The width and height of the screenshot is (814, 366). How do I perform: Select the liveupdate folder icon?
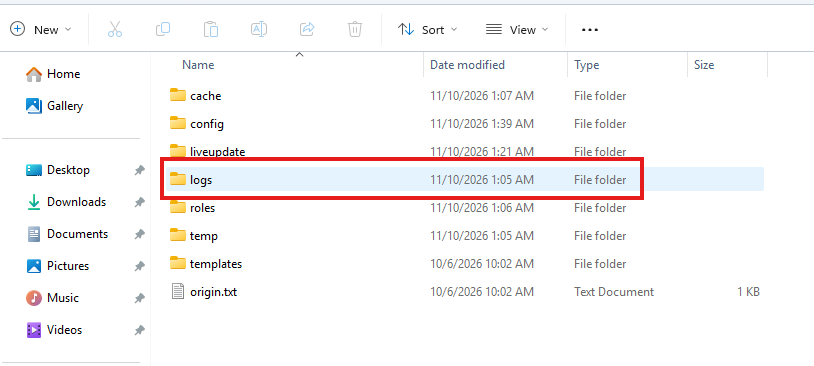(178, 151)
